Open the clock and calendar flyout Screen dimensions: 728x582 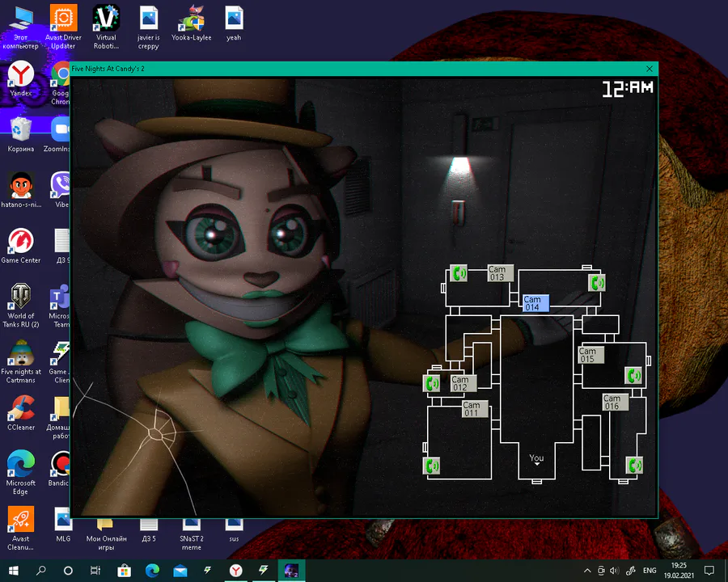click(x=679, y=571)
